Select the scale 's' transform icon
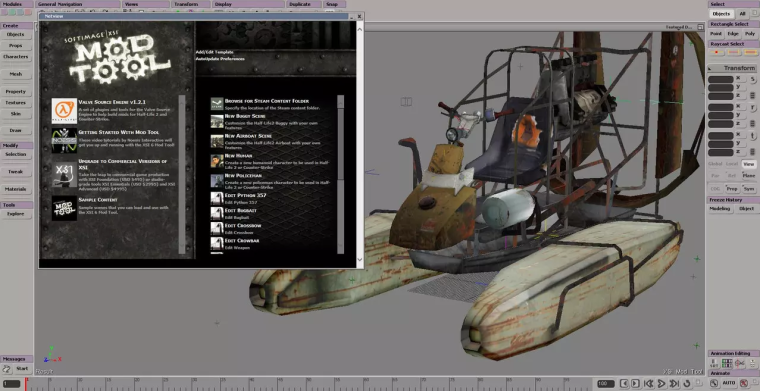The image size is (760, 391). click(753, 79)
